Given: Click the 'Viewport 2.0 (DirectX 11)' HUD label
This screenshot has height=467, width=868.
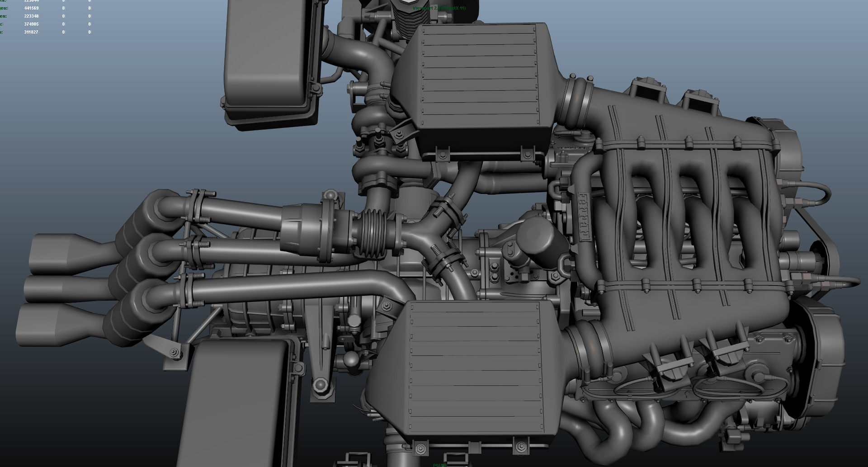Looking at the screenshot, I should point(439,8).
